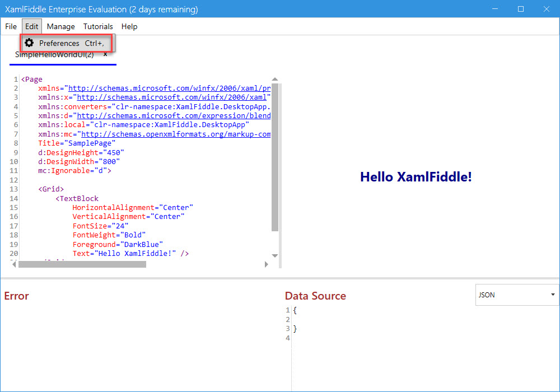Follow the xmlns winfx/2006/xaml/pr link on line 2
The width and height of the screenshot is (560, 392).
click(x=169, y=88)
